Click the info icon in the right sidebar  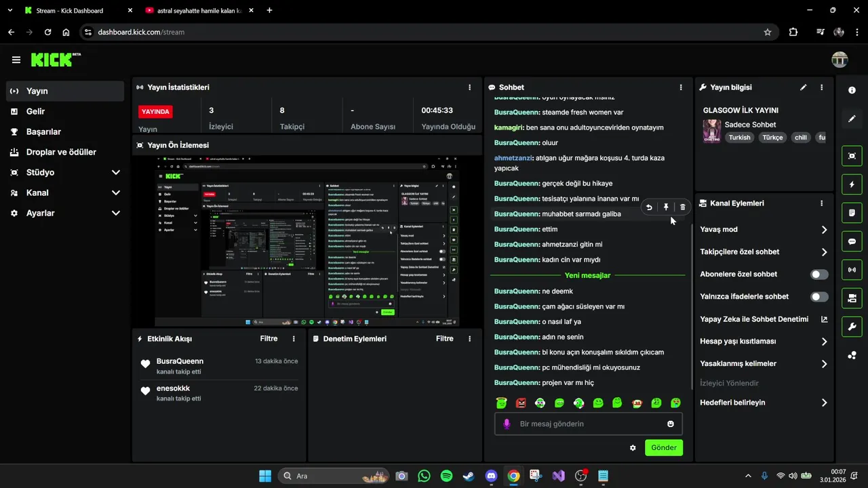click(x=852, y=90)
